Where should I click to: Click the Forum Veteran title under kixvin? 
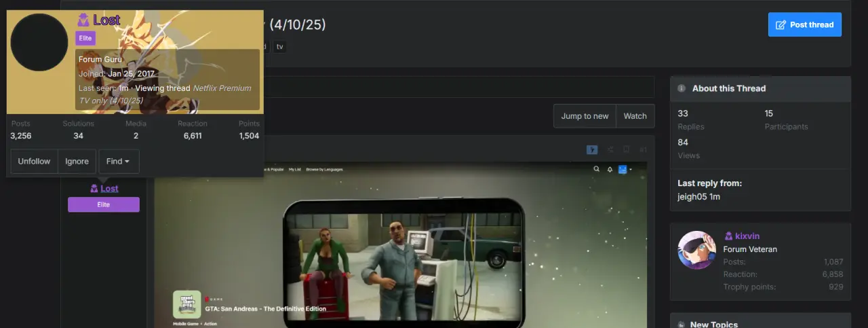[750, 249]
